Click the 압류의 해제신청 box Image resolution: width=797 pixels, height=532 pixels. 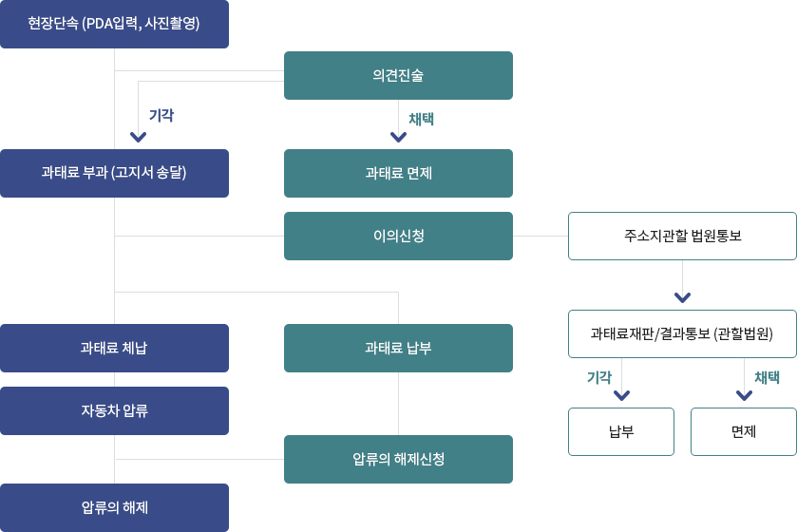pos(398,460)
